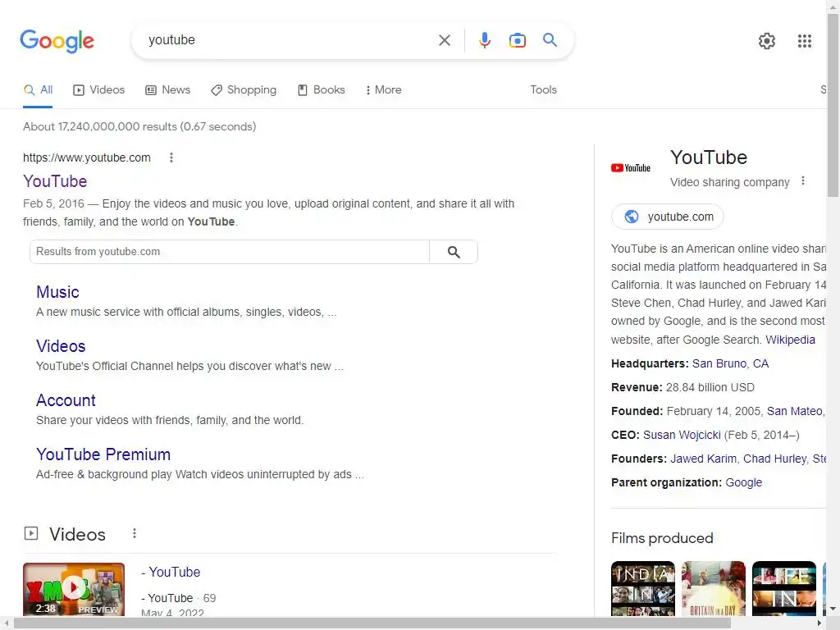Switch to the News tab
The width and height of the screenshot is (840, 630).
[168, 90]
